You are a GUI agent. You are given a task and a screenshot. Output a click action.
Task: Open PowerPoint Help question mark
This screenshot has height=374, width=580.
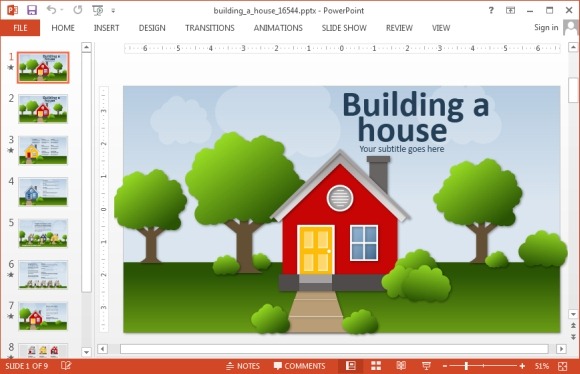click(491, 10)
